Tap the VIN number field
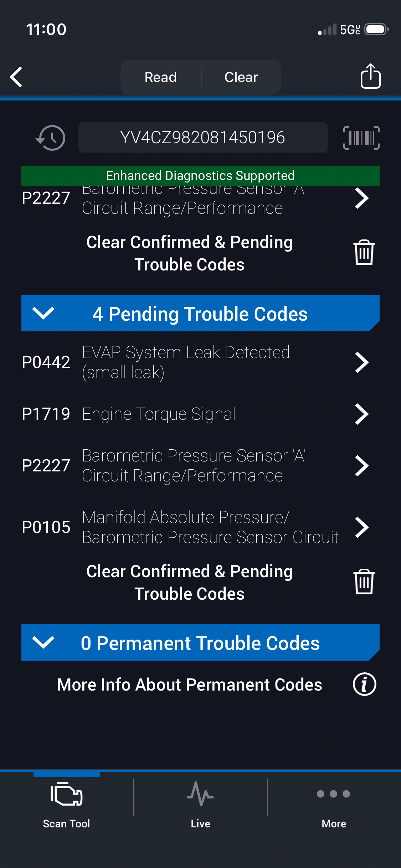 (203, 138)
